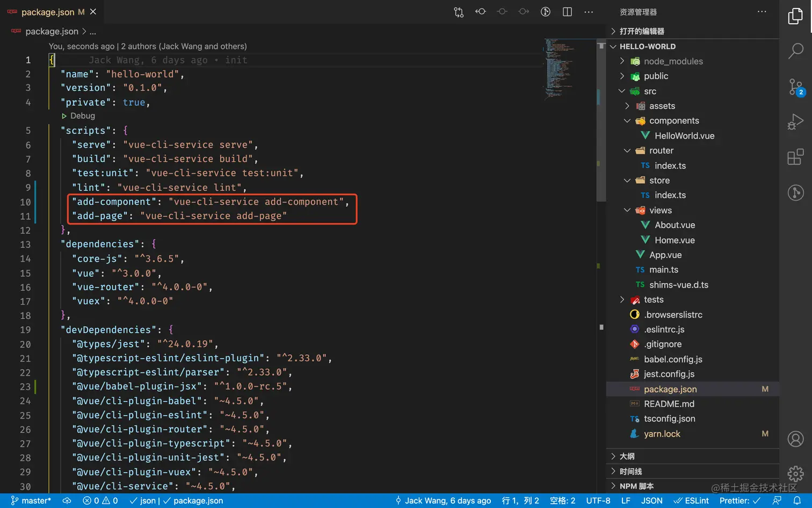The height and width of the screenshot is (508, 812).
Task: Expand the assets folder
Action: coord(693,106)
